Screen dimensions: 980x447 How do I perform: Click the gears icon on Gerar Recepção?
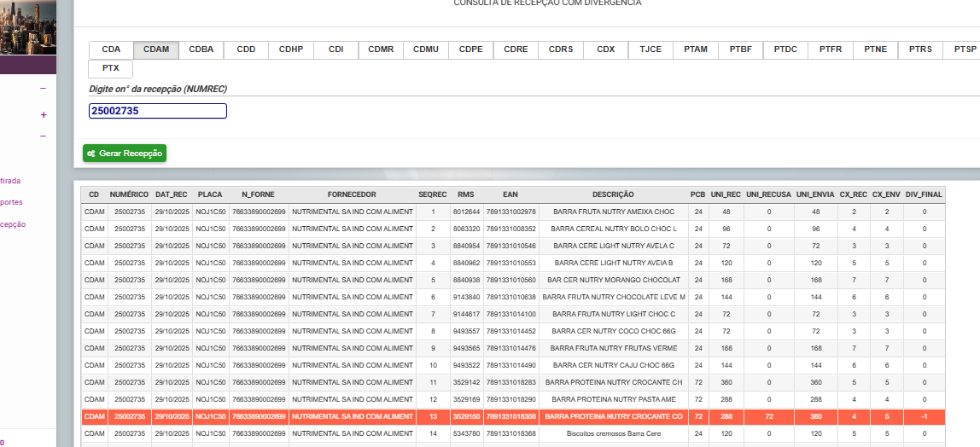tap(90, 154)
